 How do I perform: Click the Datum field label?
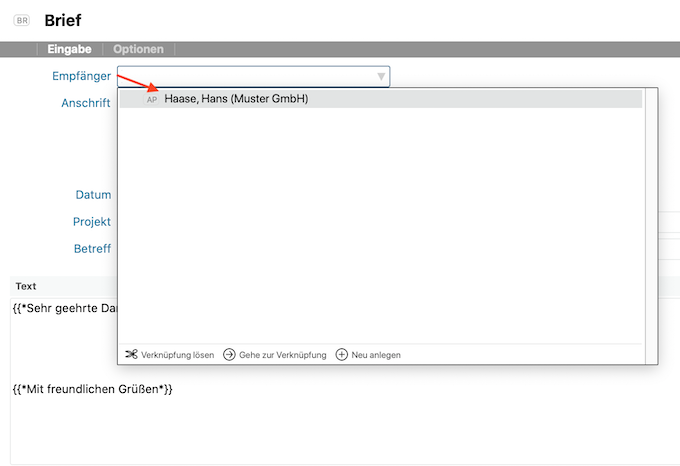[93, 195]
